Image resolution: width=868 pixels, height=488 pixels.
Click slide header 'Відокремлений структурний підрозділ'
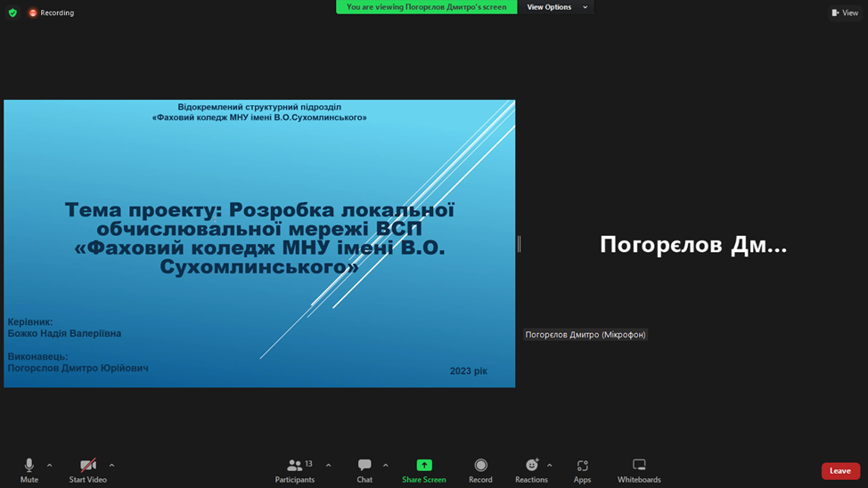pyautogui.click(x=259, y=107)
